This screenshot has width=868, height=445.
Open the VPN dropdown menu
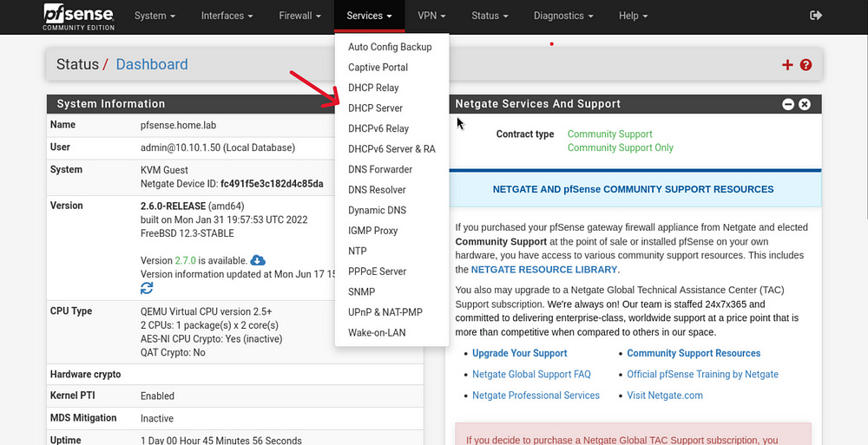click(431, 16)
